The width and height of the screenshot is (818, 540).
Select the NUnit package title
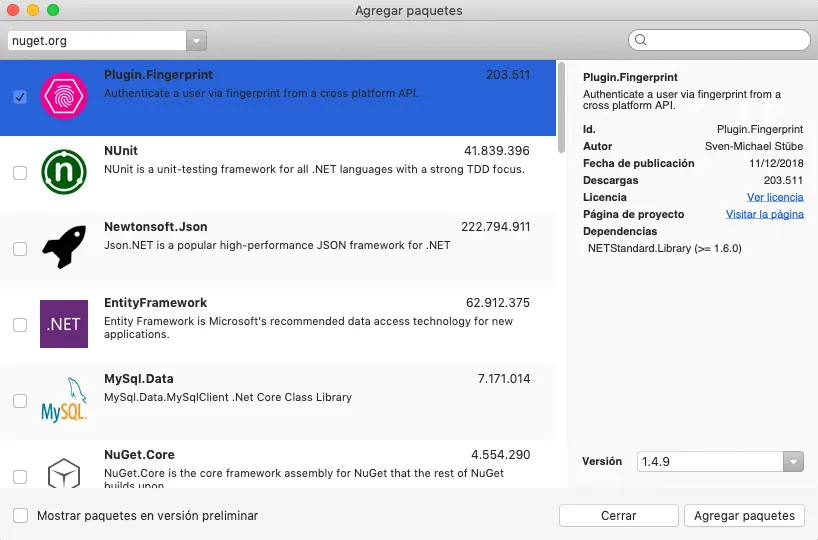121,151
